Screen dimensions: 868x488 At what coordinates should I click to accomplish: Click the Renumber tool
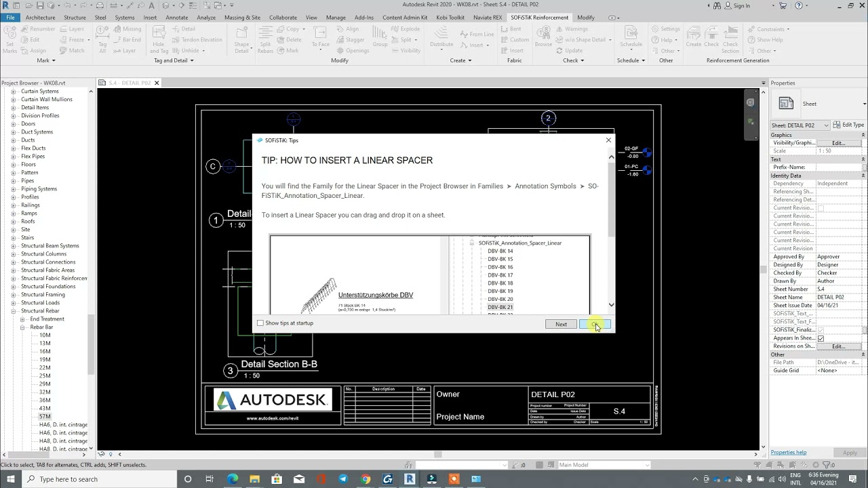(x=38, y=29)
